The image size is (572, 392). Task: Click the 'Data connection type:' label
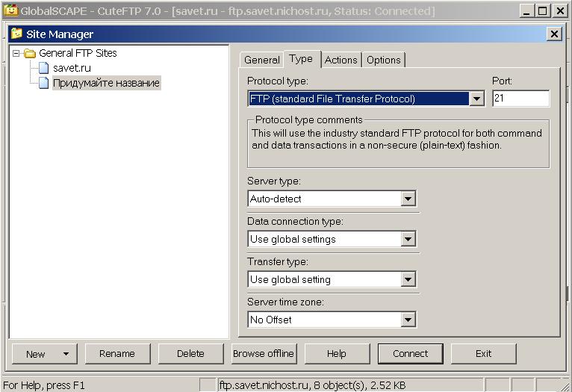pos(295,221)
